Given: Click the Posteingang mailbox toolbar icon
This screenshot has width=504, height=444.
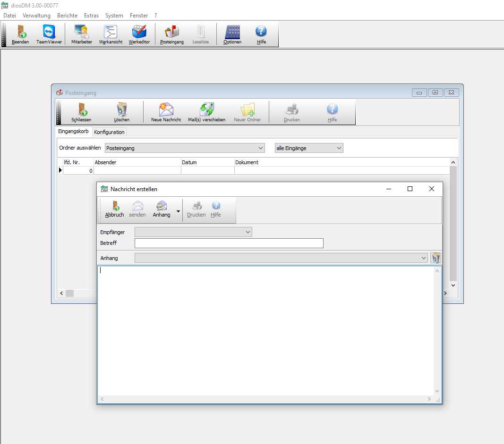Looking at the screenshot, I should coord(172,34).
